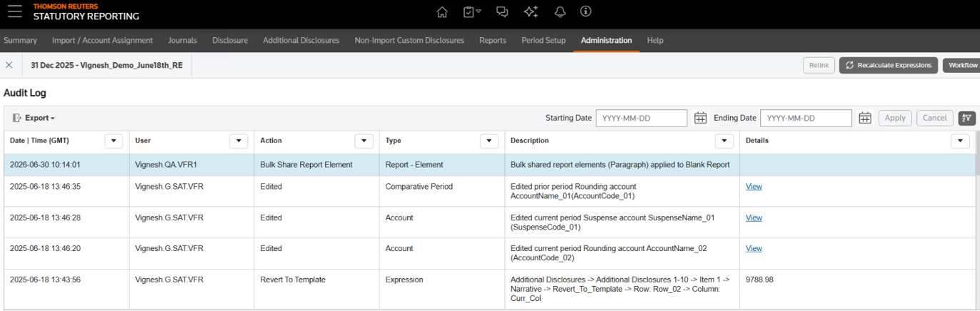Viewport: 980px width, 311px height.
Task: Select the row dated 2026-06-30 10:14:01
Action: (x=490, y=164)
